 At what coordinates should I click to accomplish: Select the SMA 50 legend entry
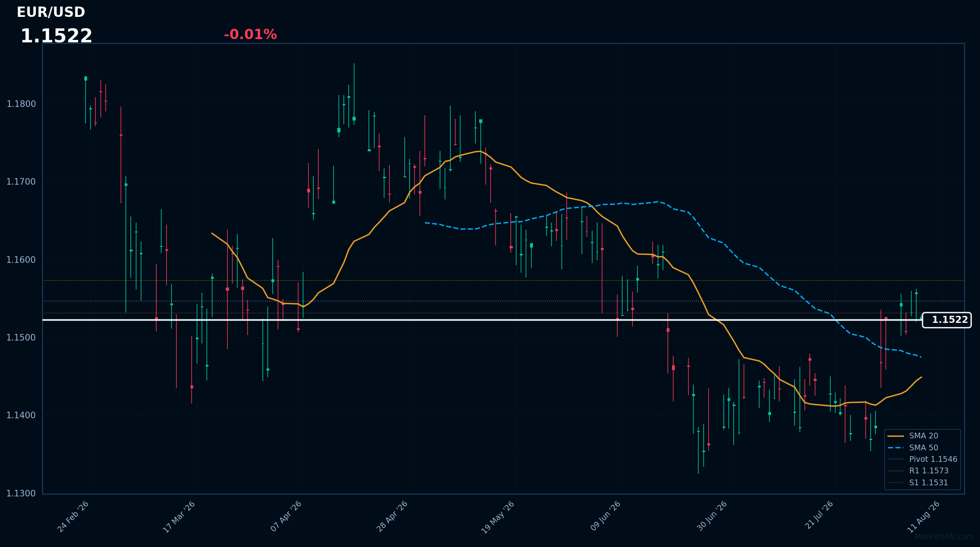tap(913, 448)
